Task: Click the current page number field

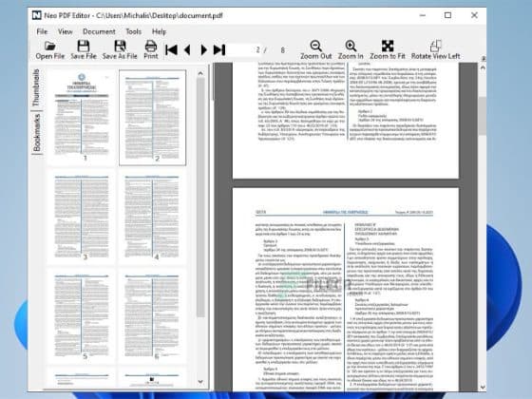Action: tap(244, 50)
